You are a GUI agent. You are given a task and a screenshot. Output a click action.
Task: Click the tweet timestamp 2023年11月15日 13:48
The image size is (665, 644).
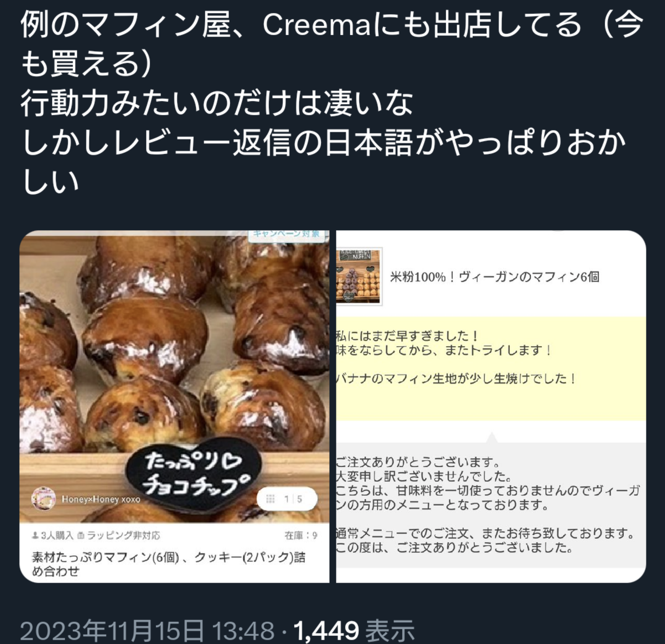(x=147, y=631)
